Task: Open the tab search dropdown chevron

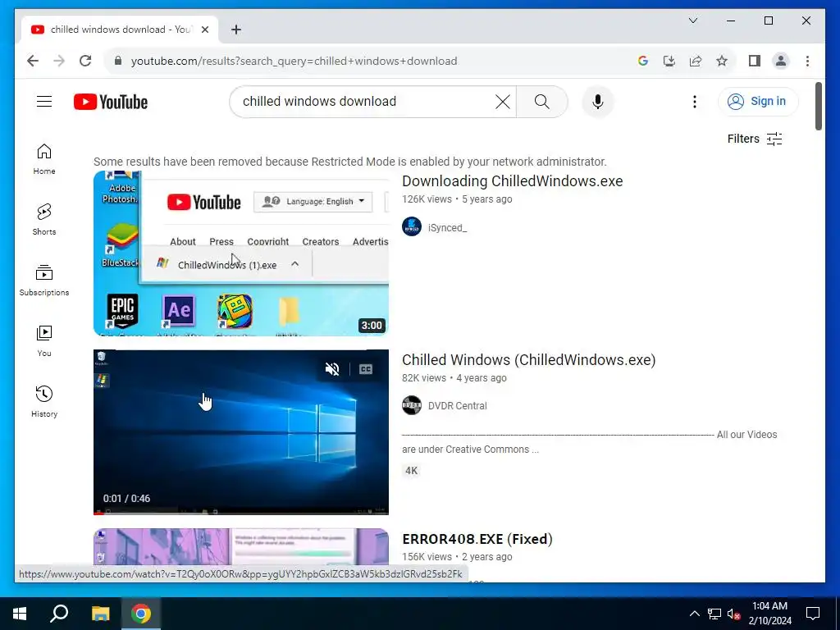Action: [x=692, y=21]
